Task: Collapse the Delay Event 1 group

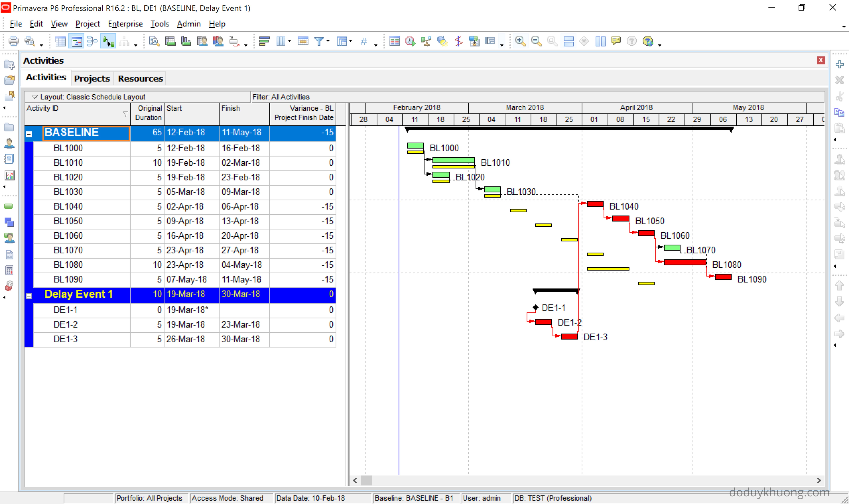Action: click(x=29, y=296)
